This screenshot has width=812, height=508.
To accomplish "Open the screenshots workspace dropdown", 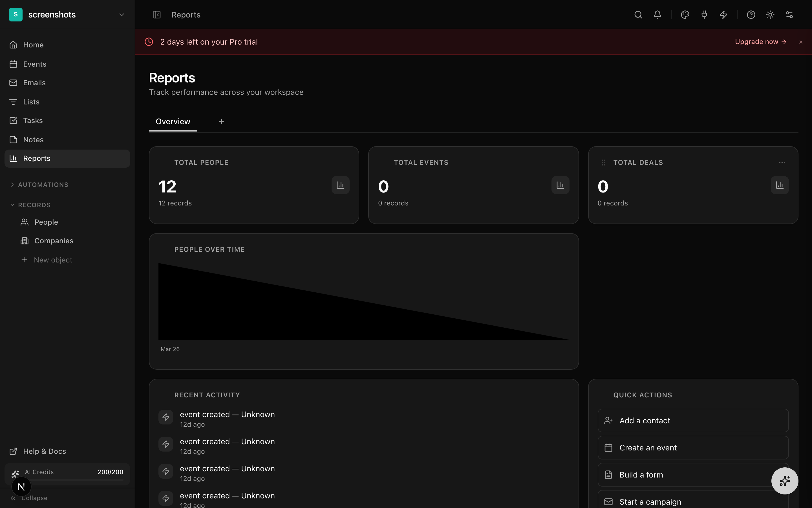I will [x=67, y=14].
